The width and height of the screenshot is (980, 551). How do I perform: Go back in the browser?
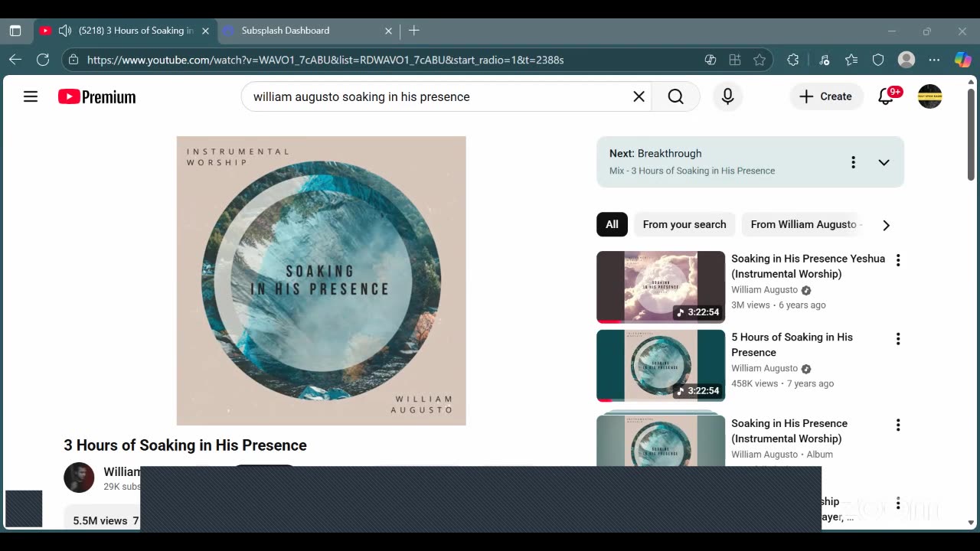(x=15, y=60)
